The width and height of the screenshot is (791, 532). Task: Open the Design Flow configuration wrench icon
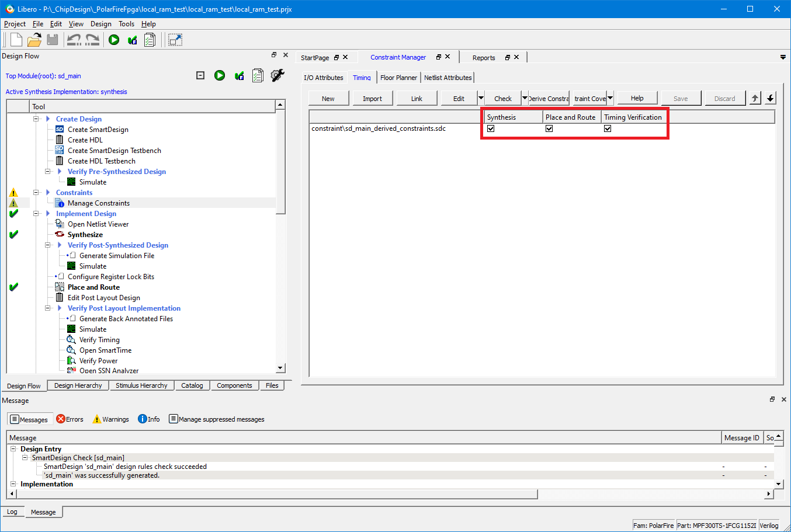click(x=277, y=75)
